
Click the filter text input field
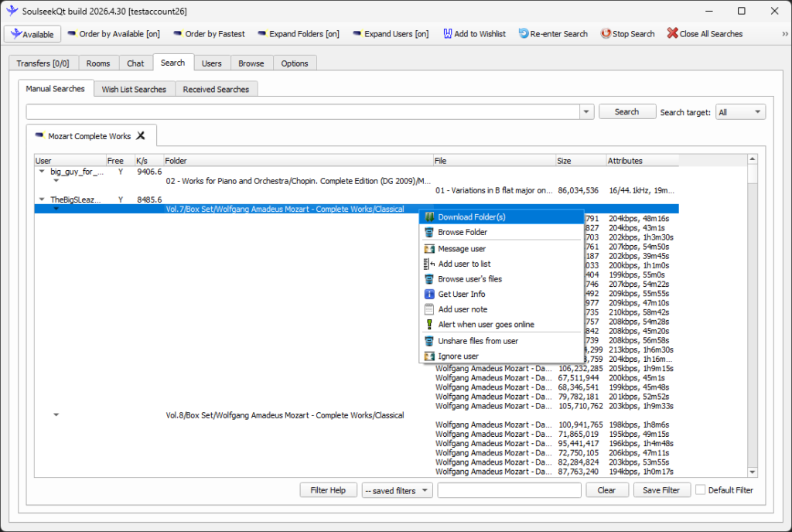point(509,490)
